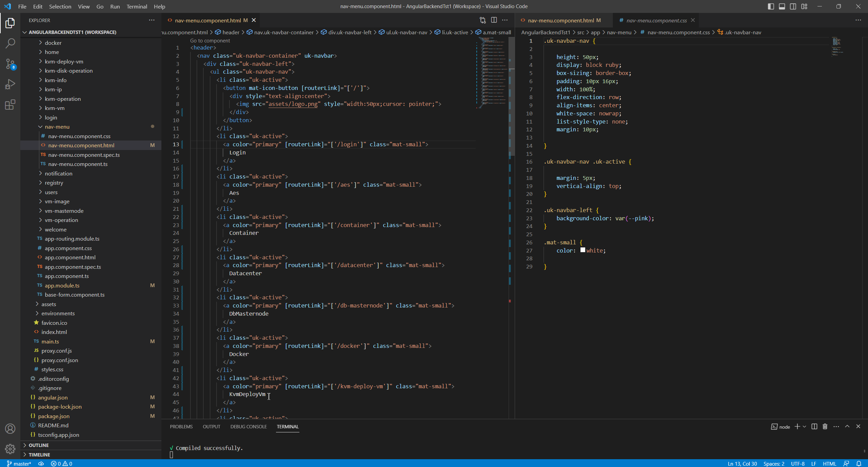Open the Search view in activity bar
This screenshot has height=467, width=868.
point(10,43)
